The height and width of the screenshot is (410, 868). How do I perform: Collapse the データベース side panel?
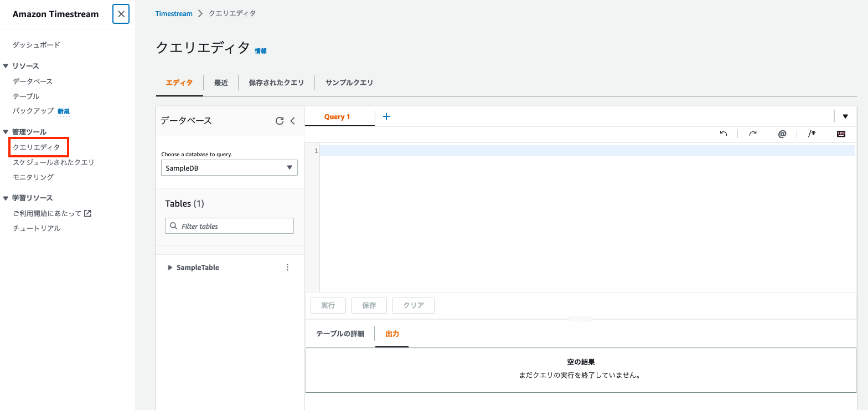[x=293, y=121]
